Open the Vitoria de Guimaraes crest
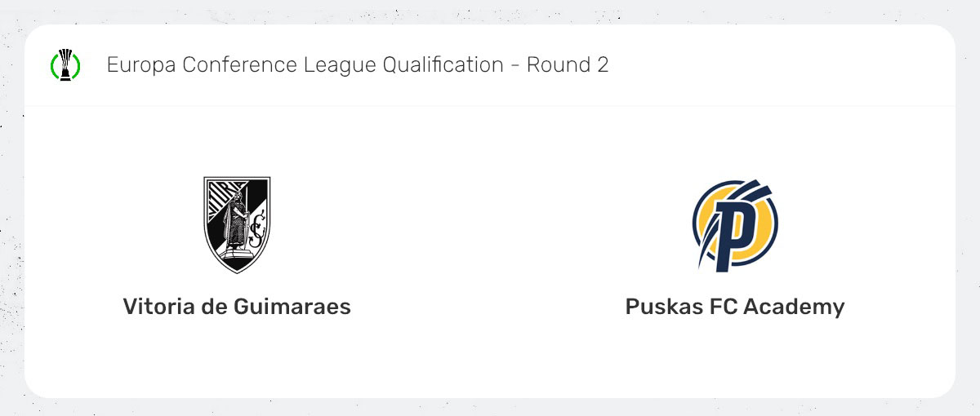The width and height of the screenshot is (980, 416). coord(237,224)
